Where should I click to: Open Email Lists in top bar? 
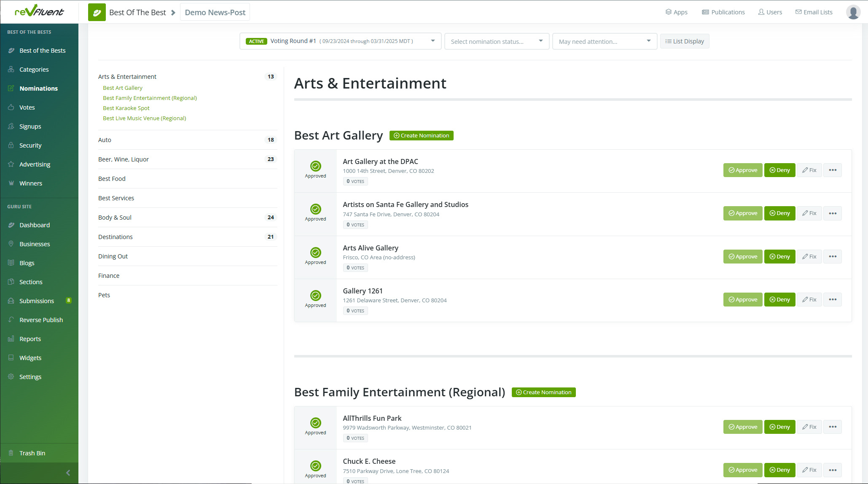814,12
